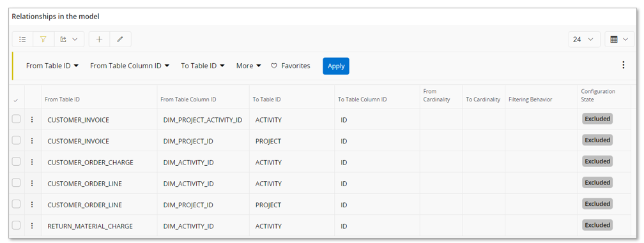Toggle select-all checkmark in table header
Image resolution: width=644 pixels, height=243 pixels.
[x=16, y=100]
